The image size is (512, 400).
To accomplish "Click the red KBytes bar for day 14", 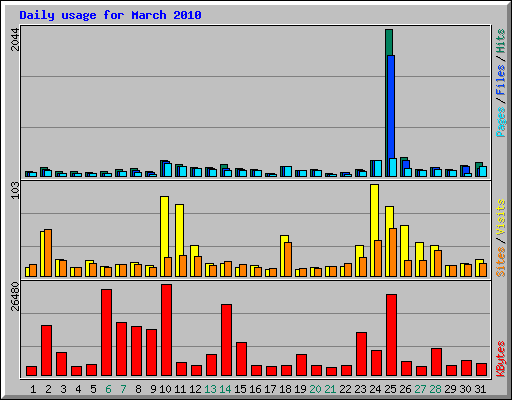I will coord(226,340).
